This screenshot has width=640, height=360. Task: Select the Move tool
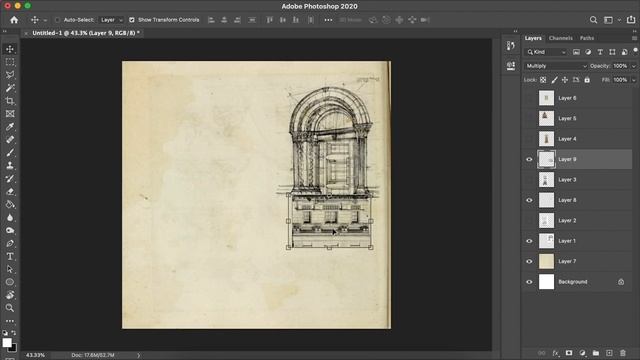[x=10, y=49]
